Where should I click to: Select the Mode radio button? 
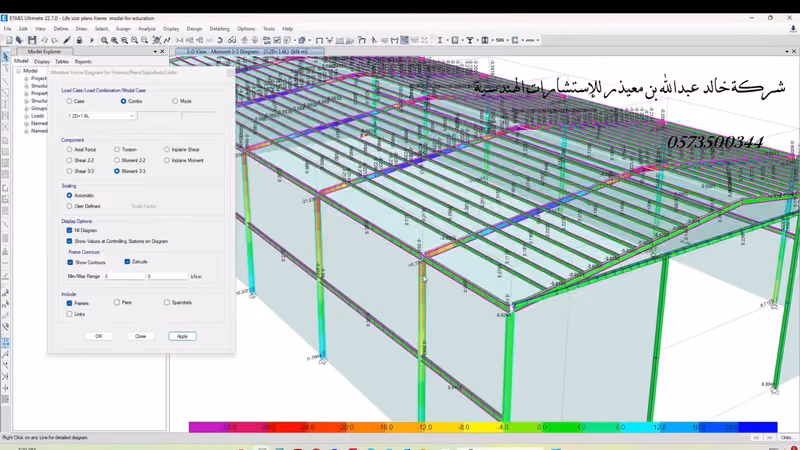[x=175, y=101]
